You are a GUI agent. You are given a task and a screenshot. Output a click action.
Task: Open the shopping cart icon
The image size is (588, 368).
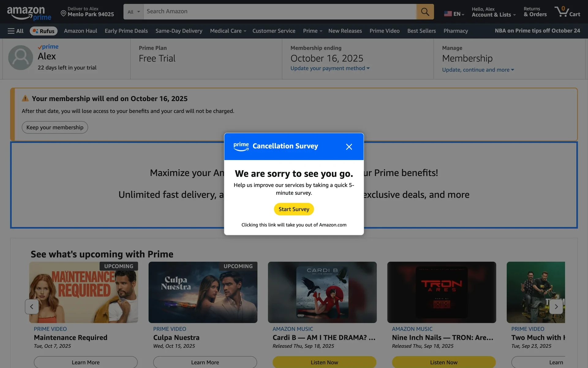point(567,12)
